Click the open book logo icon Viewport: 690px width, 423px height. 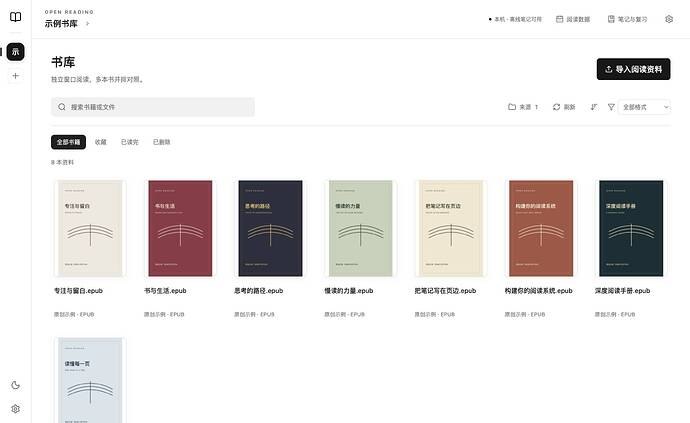[x=15, y=17]
